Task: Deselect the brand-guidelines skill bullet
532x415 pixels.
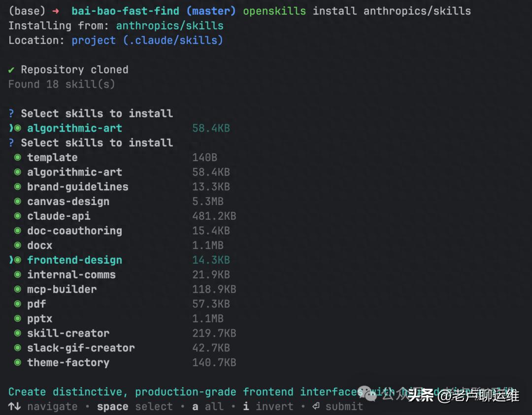Action: pyautogui.click(x=18, y=187)
